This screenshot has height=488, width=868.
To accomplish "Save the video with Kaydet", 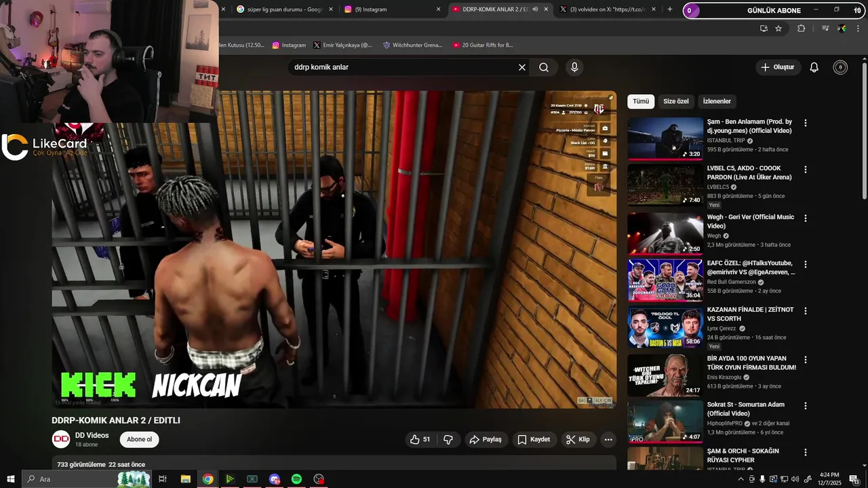I will [x=534, y=439].
